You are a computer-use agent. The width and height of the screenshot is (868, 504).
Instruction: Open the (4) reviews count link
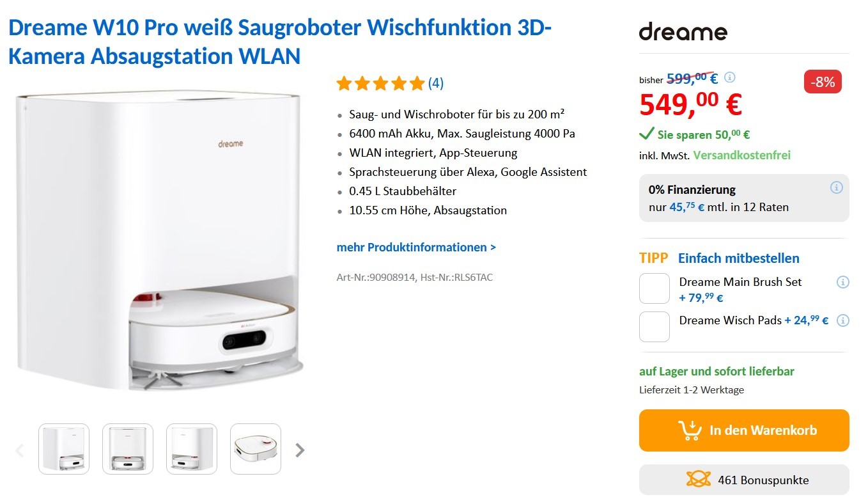pos(436,83)
